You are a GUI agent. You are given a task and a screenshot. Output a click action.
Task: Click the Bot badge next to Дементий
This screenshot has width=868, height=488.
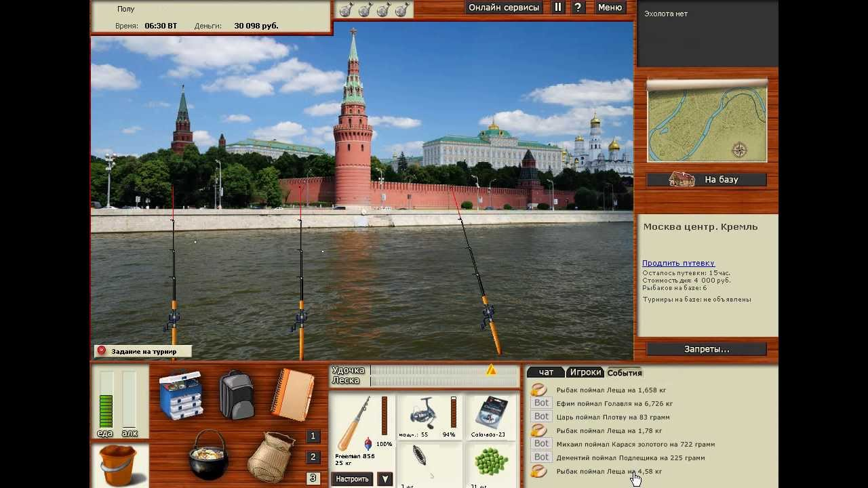click(x=541, y=457)
